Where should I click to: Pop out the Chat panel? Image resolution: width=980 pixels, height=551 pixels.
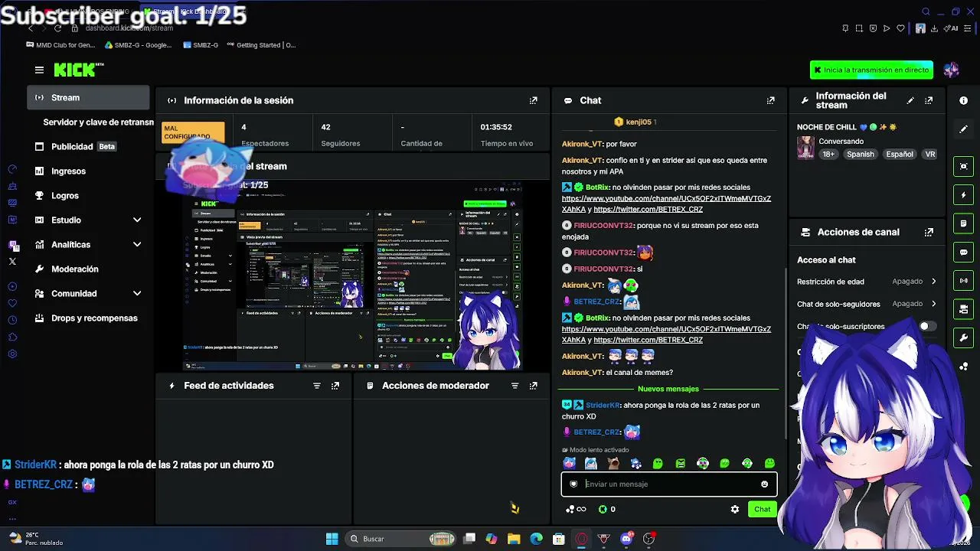click(x=771, y=100)
